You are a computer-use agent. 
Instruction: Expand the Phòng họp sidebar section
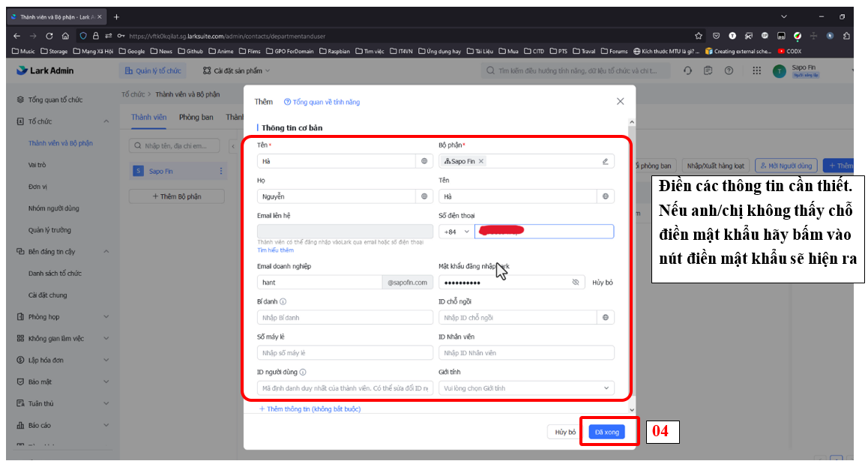[x=106, y=317]
